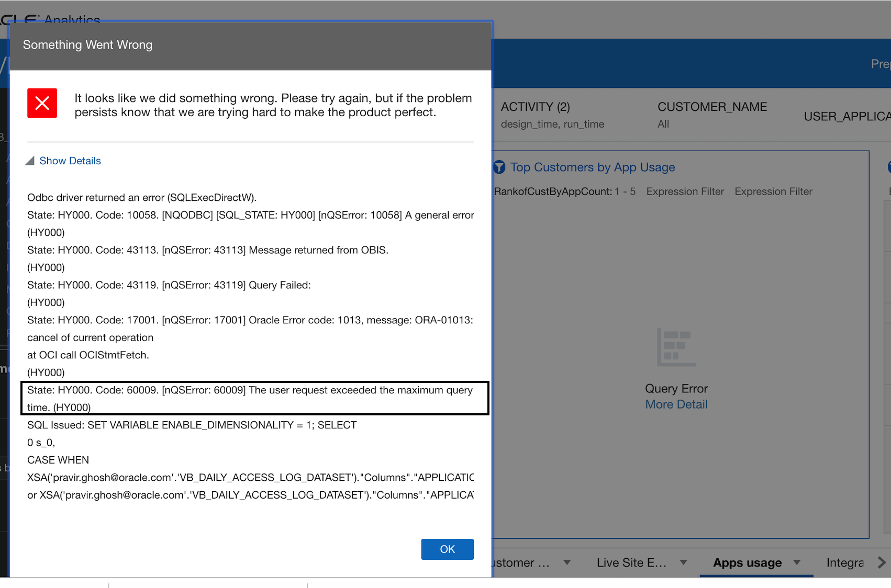
Task: Click the OK button in error dialog
Action: pyautogui.click(x=447, y=549)
